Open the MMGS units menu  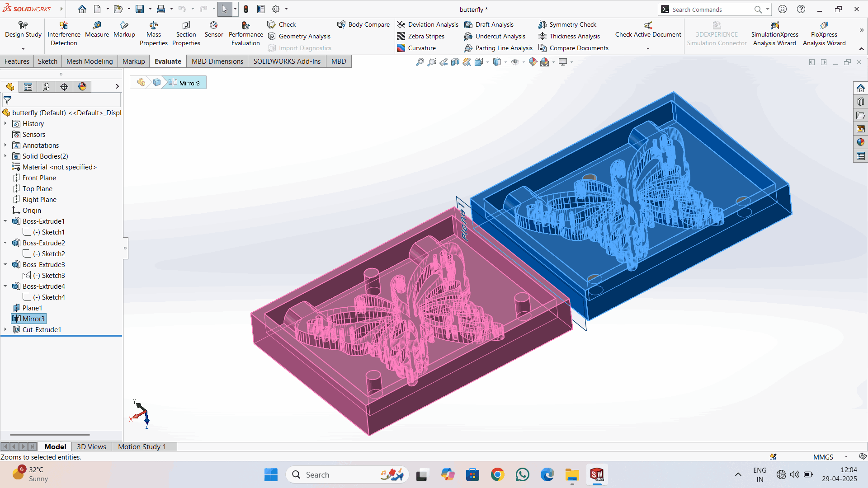[830, 457]
